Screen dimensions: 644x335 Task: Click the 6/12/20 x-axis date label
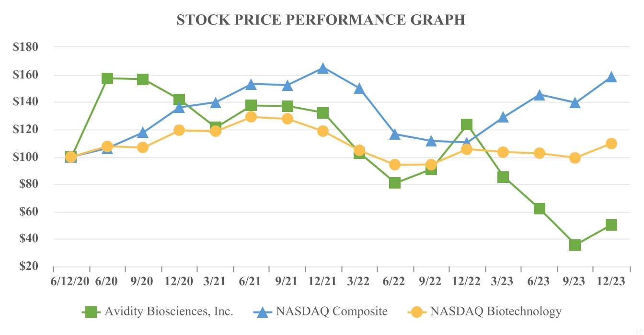coord(70,281)
